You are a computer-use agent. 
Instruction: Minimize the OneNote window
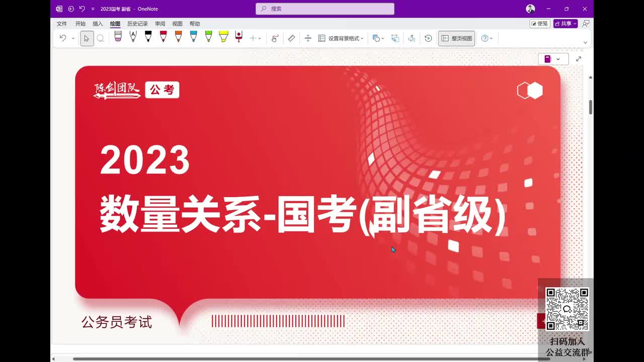(548, 9)
